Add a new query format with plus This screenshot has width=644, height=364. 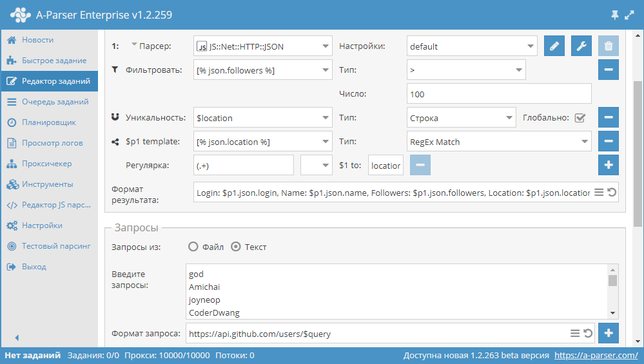(x=609, y=333)
